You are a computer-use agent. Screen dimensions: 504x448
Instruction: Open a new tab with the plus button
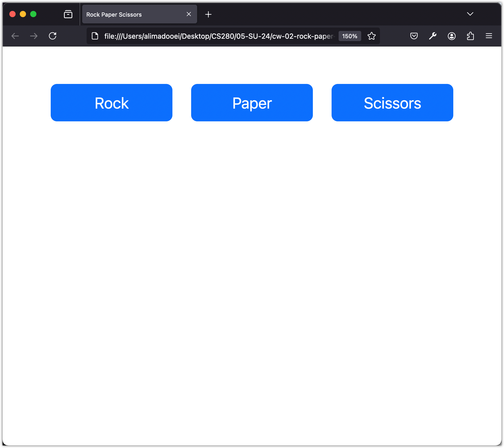208,14
